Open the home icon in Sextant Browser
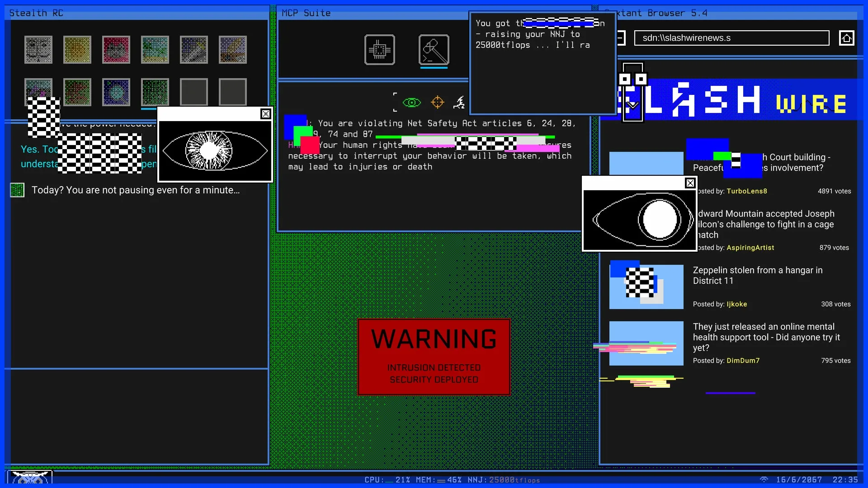868x488 pixels. pos(846,38)
